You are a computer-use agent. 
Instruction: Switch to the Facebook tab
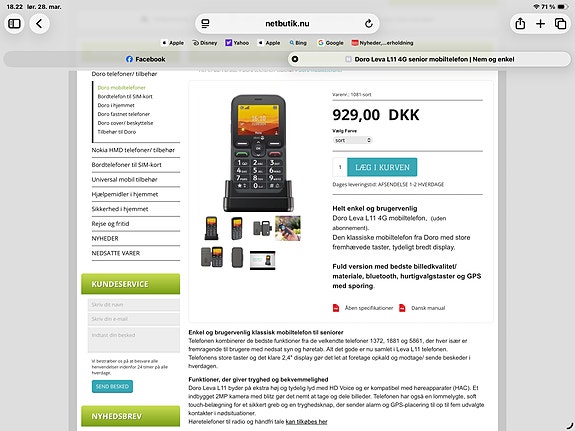point(146,59)
